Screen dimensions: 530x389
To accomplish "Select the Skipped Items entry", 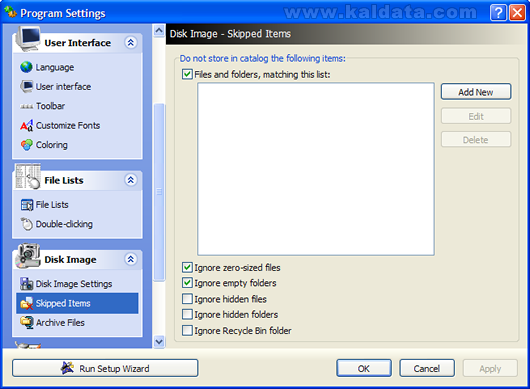I will pyautogui.click(x=77, y=303).
